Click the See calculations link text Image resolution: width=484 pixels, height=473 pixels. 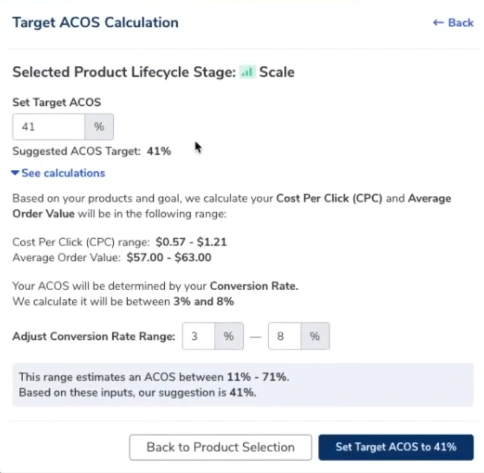point(63,173)
